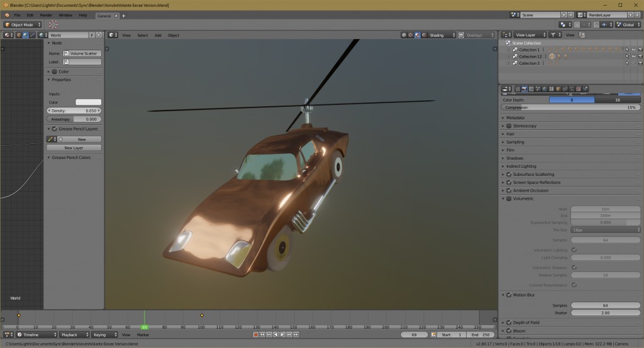The width and height of the screenshot is (644, 348).
Task: Expand the Sampling panel
Action: click(515, 142)
